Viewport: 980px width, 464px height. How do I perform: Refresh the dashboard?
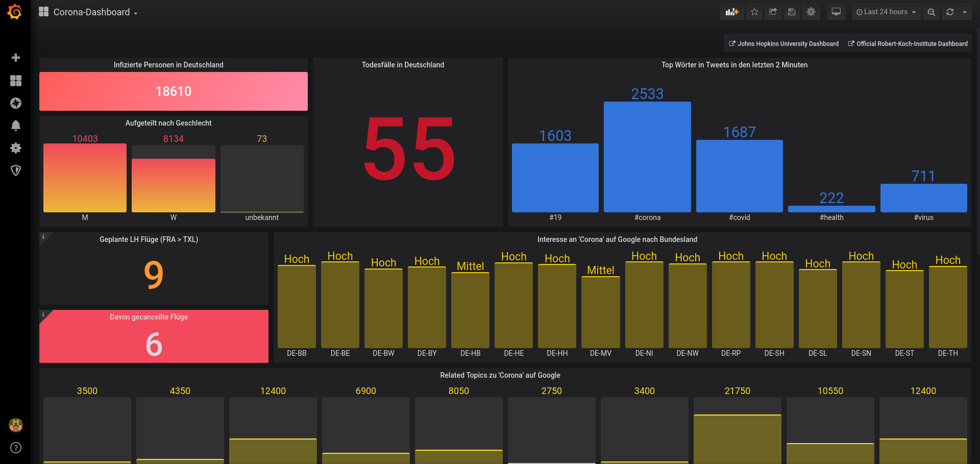point(950,12)
